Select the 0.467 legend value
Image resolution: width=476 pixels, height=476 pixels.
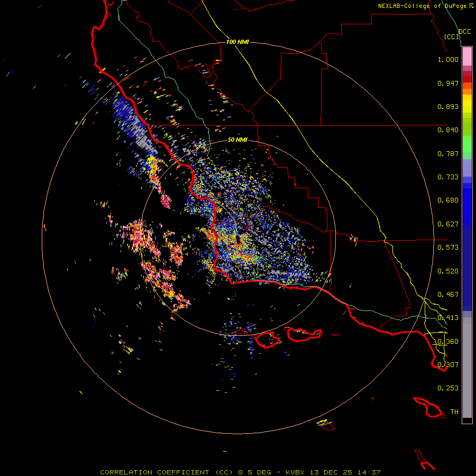(448, 295)
